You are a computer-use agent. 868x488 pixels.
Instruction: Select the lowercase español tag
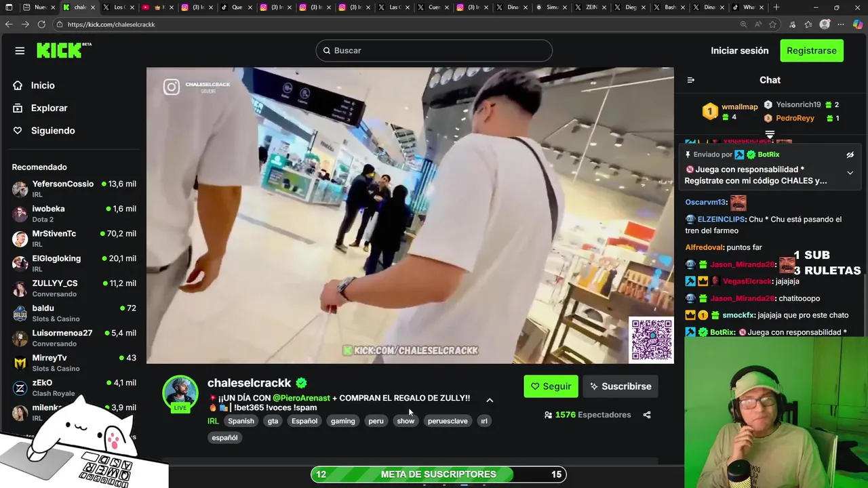pyautogui.click(x=224, y=438)
